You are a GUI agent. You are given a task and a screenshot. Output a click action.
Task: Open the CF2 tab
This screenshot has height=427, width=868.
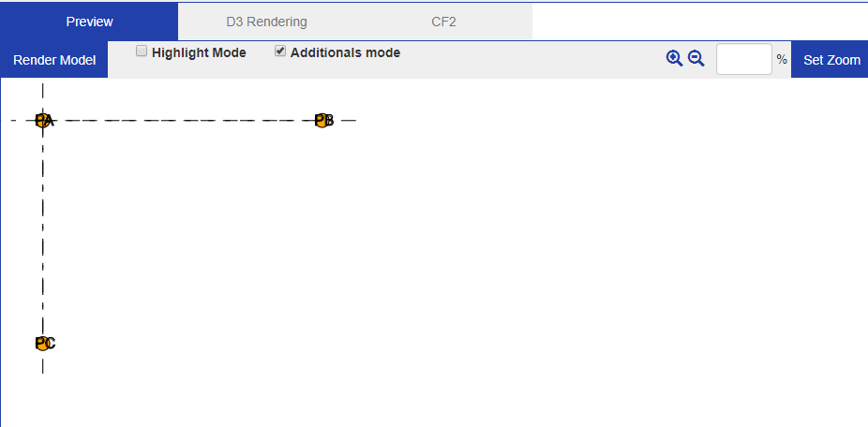(x=444, y=22)
